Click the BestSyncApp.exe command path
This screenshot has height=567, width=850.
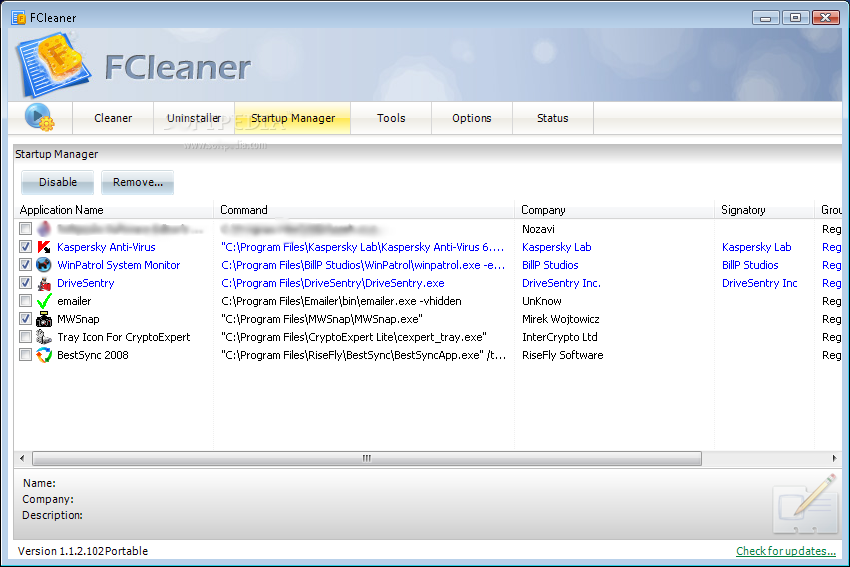(364, 355)
